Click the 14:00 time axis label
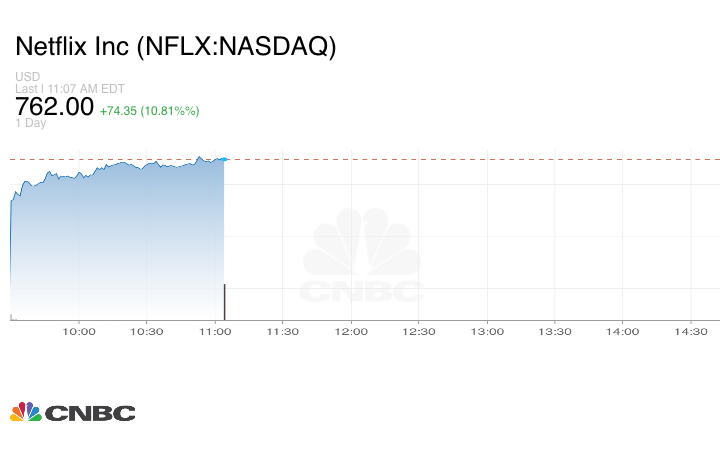Viewport: 720px width, 450px height. click(x=623, y=331)
